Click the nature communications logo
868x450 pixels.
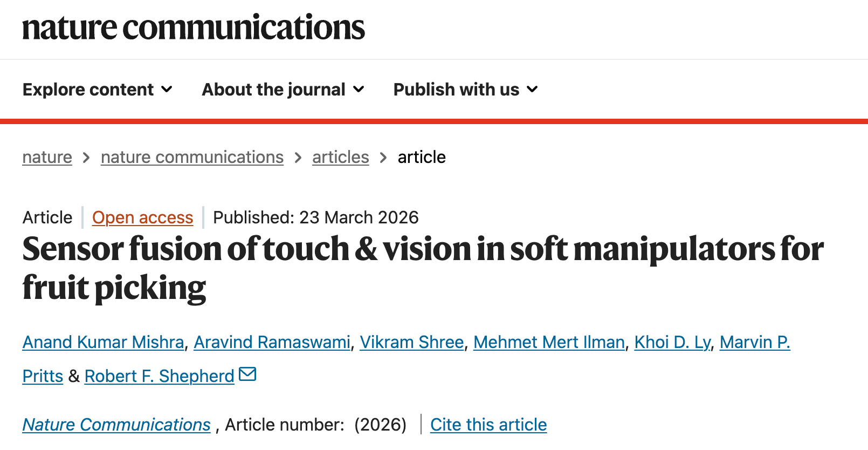[x=194, y=28]
